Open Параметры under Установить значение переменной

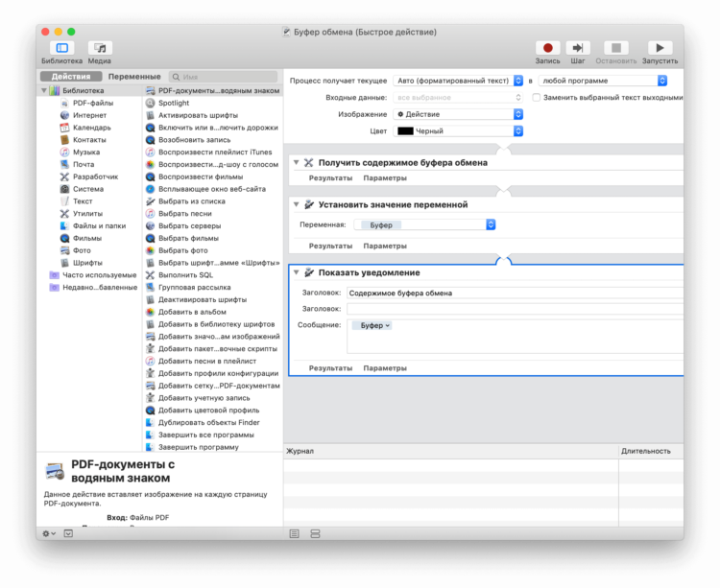(385, 246)
